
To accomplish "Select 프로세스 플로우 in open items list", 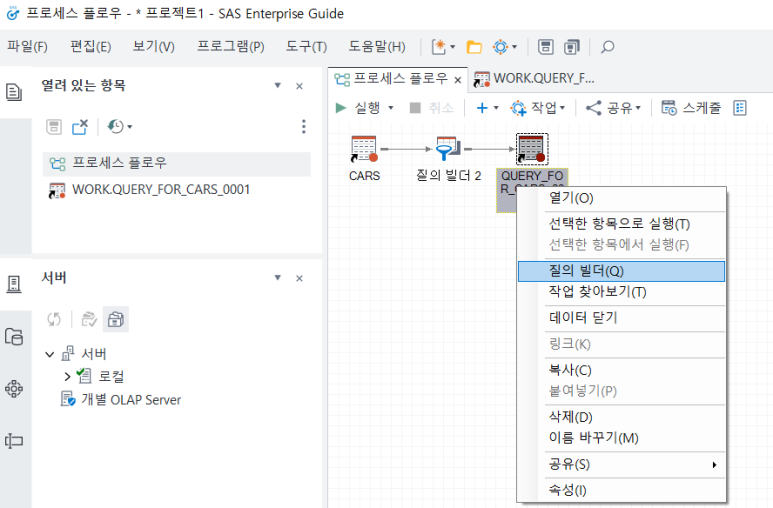I will tap(176, 164).
